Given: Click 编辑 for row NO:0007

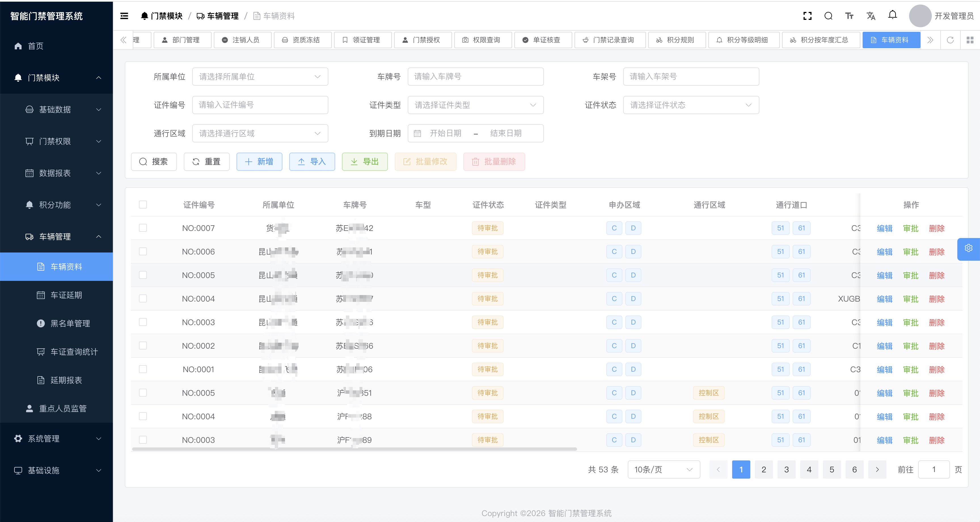Looking at the screenshot, I should click(x=884, y=228).
